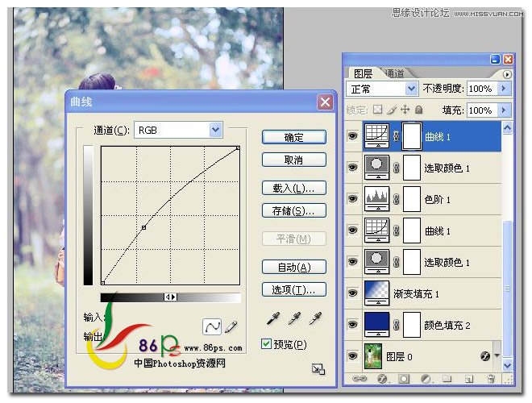Open 选项(T)... options button
The height and width of the screenshot is (403, 532).
(294, 289)
